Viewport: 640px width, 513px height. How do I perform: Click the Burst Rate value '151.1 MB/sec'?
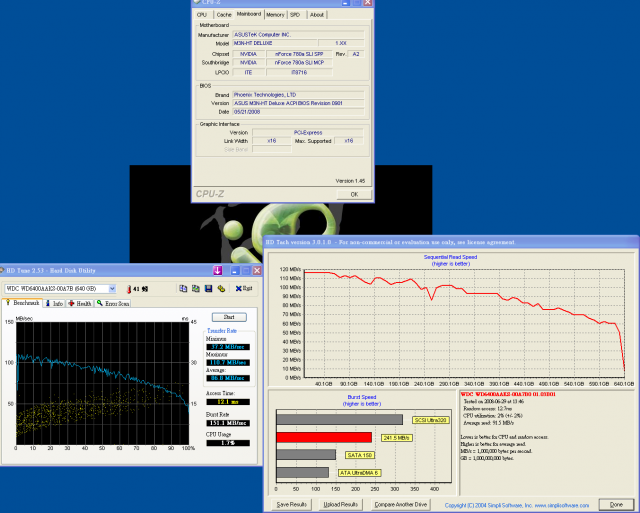click(228, 423)
